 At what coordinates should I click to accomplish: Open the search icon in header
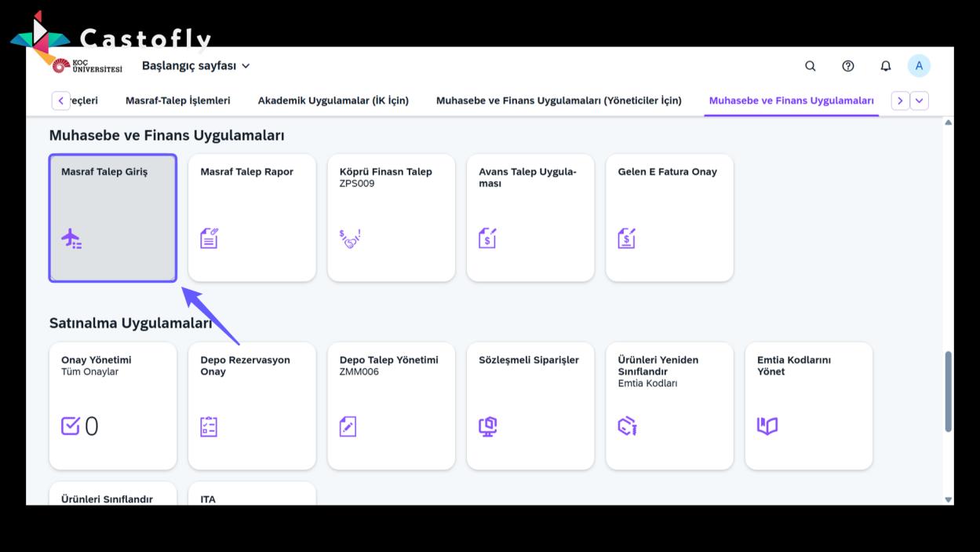click(x=811, y=66)
